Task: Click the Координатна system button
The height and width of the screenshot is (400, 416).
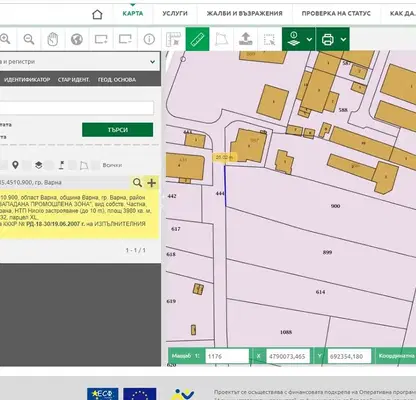Action: click(396, 356)
